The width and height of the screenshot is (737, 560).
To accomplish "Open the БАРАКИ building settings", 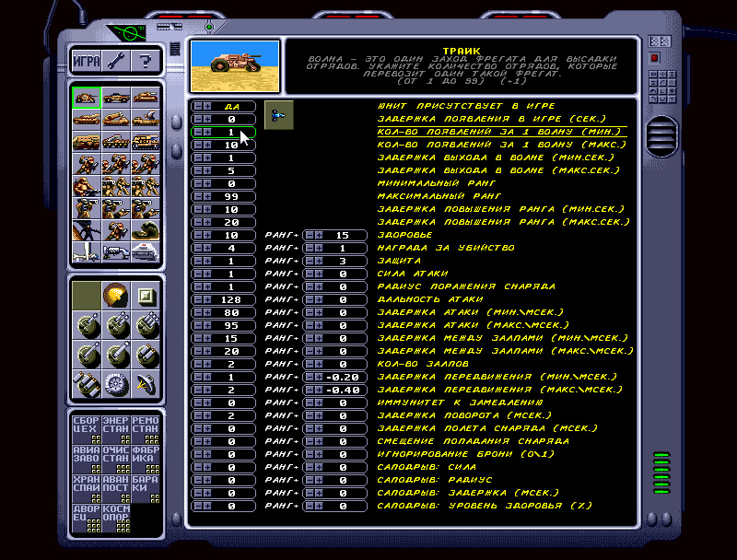I will [x=146, y=488].
